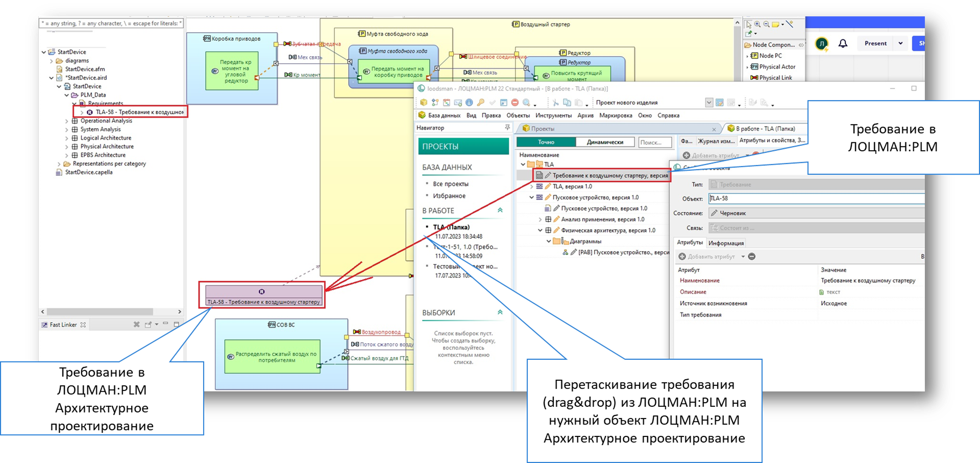Expand Анализ применения, версия 1.0 node
980x463 pixels.
(x=540, y=220)
